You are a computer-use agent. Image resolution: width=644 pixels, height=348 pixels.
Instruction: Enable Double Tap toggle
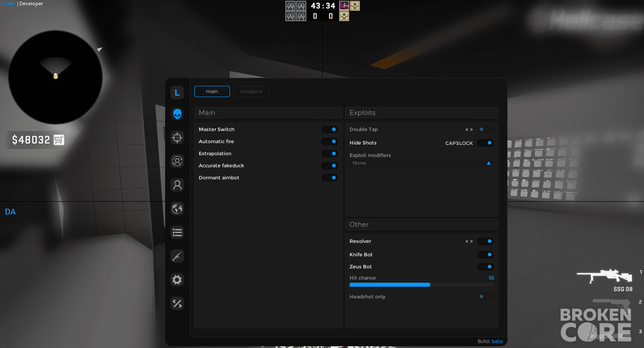(486, 129)
